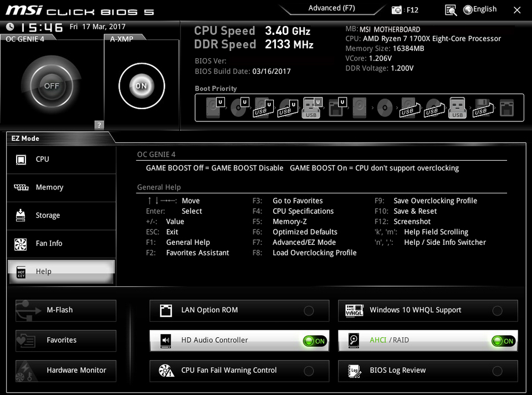Click the BIOS Log Review icon
The image size is (532, 395).
tap(354, 371)
